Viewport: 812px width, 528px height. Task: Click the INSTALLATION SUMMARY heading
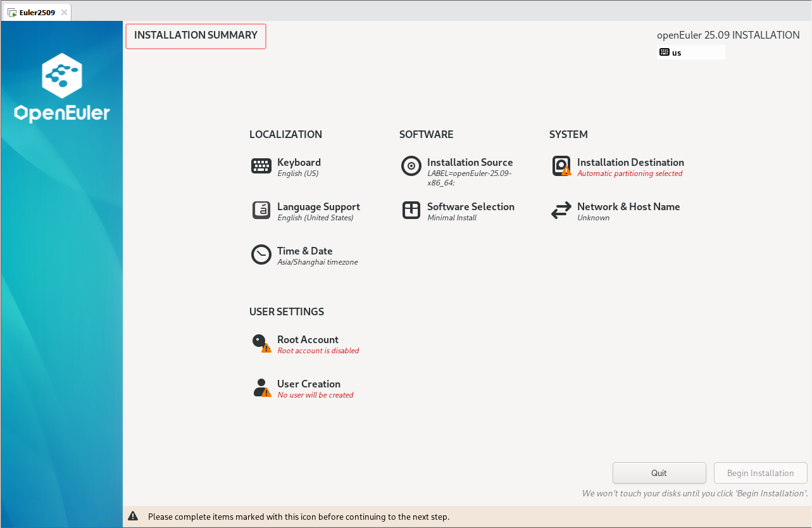coord(196,35)
